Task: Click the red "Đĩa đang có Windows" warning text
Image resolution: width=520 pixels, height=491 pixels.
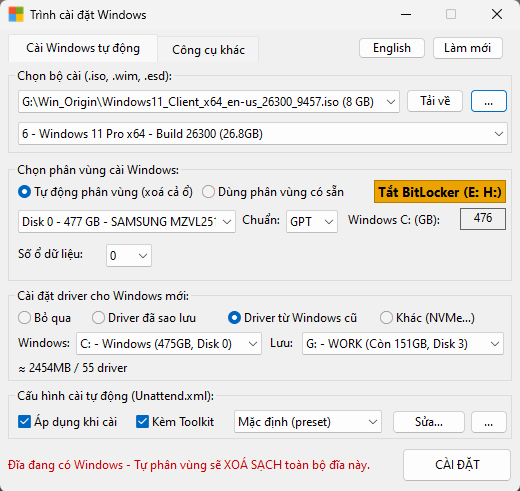Action: coord(189,465)
